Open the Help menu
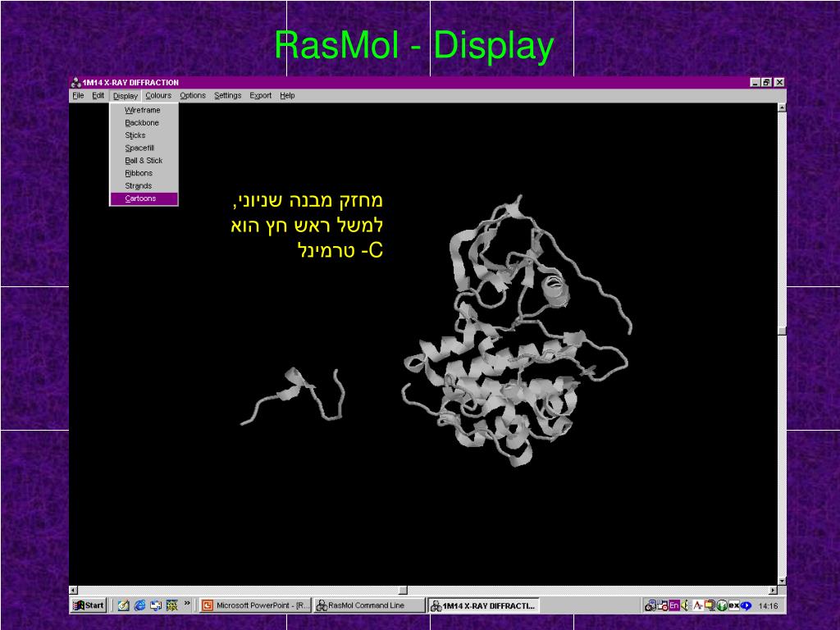 point(287,95)
